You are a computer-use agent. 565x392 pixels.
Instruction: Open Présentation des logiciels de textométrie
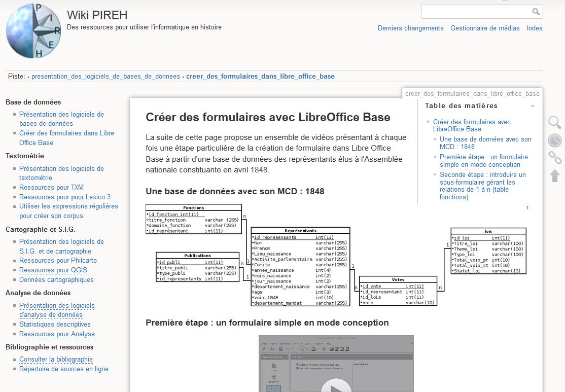pyautogui.click(x=61, y=173)
